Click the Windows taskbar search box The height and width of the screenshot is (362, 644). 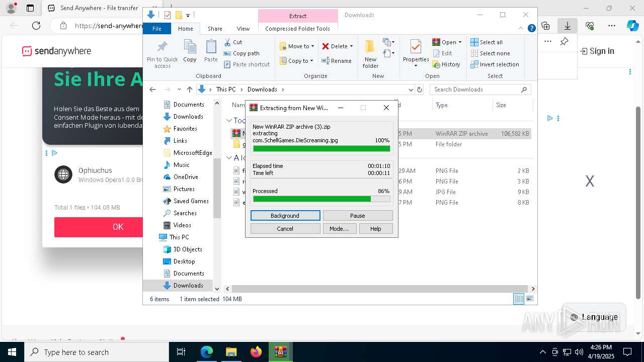tap(97, 352)
